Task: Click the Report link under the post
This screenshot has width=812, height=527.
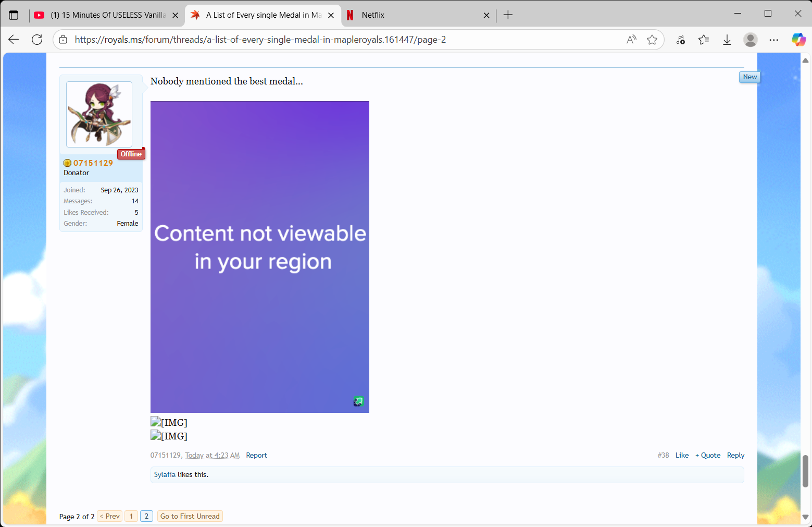Action: [256, 455]
